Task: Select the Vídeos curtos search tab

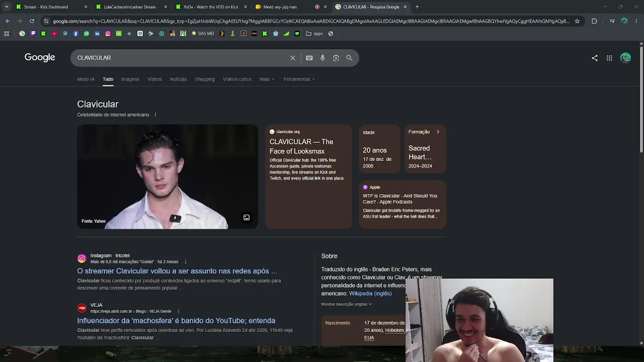Action: pos(237,79)
